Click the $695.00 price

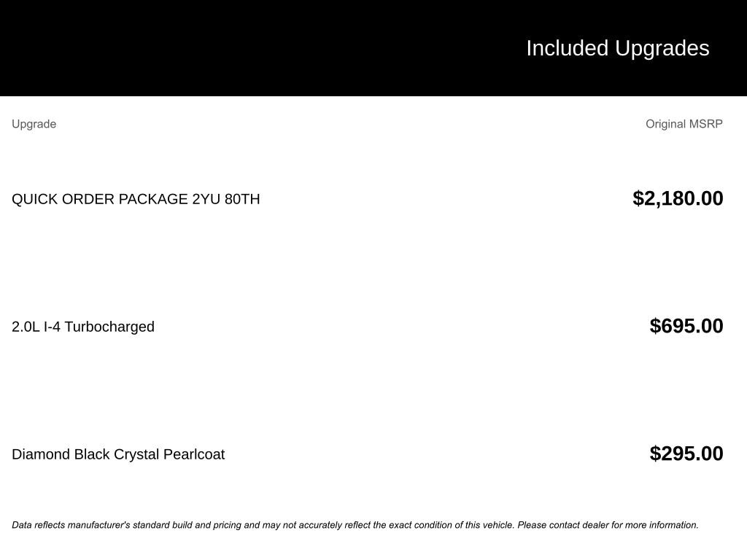coord(686,326)
